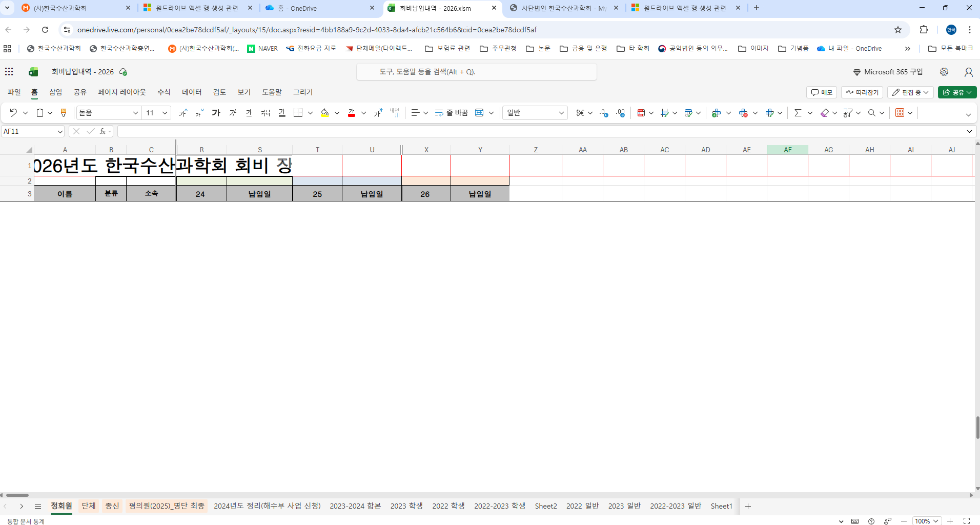Open font color dropdown arrow
980x525 pixels.
click(364, 113)
